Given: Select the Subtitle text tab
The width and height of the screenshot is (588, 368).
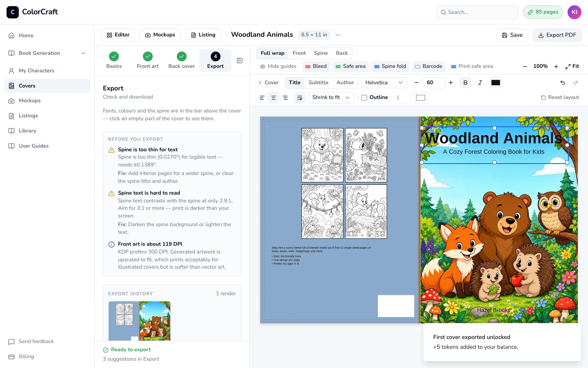Looking at the screenshot, I should coord(318,83).
